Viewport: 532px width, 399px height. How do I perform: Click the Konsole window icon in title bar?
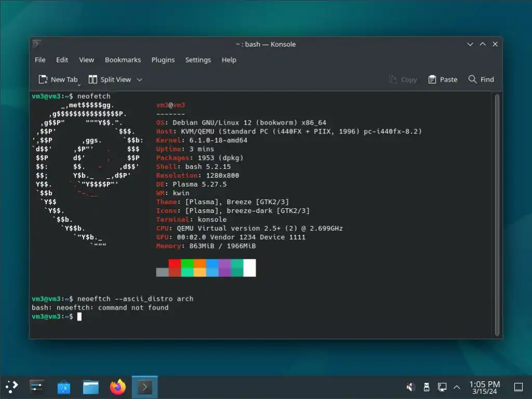(x=37, y=44)
